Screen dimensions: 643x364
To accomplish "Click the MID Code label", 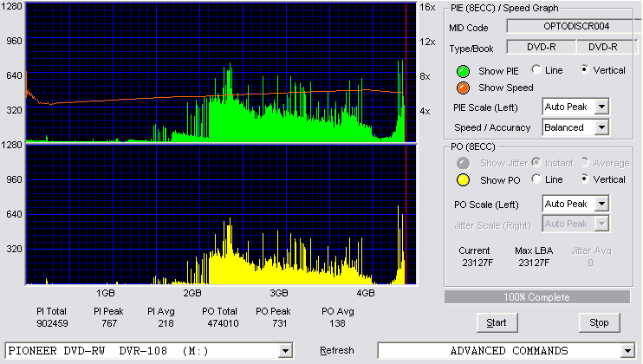I will coord(468,28).
